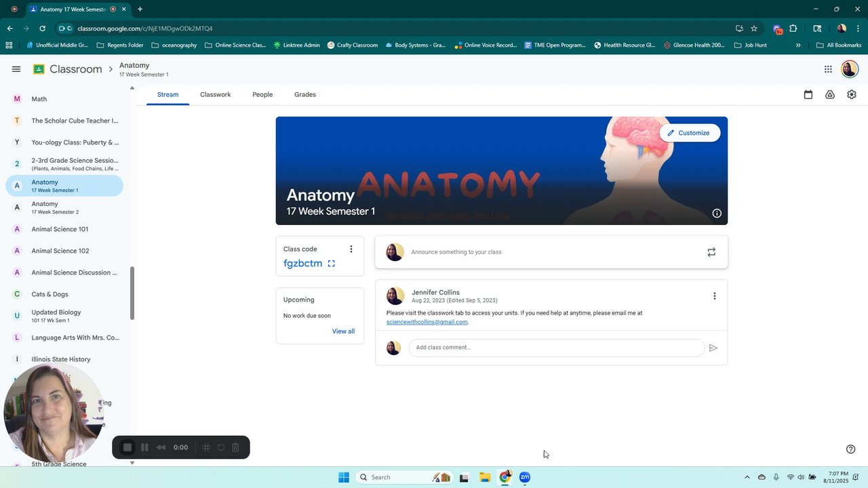Image resolution: width=868 pixels, height=488 pixels.
Task: Open the Linktree Admin bookmark
Action: [x=297, y=45]
